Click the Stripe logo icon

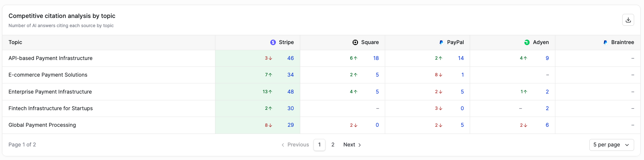(x=273, y=42)
